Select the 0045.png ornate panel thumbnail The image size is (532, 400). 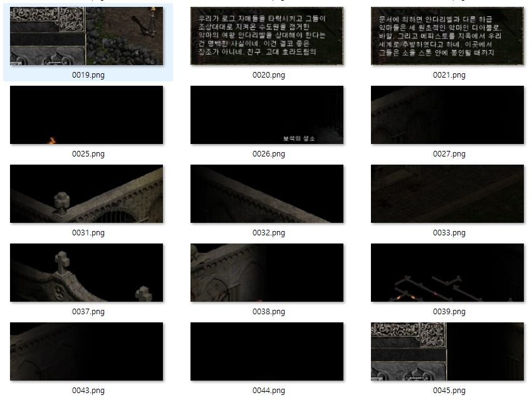pyautogui.click(x=447, y=352)
